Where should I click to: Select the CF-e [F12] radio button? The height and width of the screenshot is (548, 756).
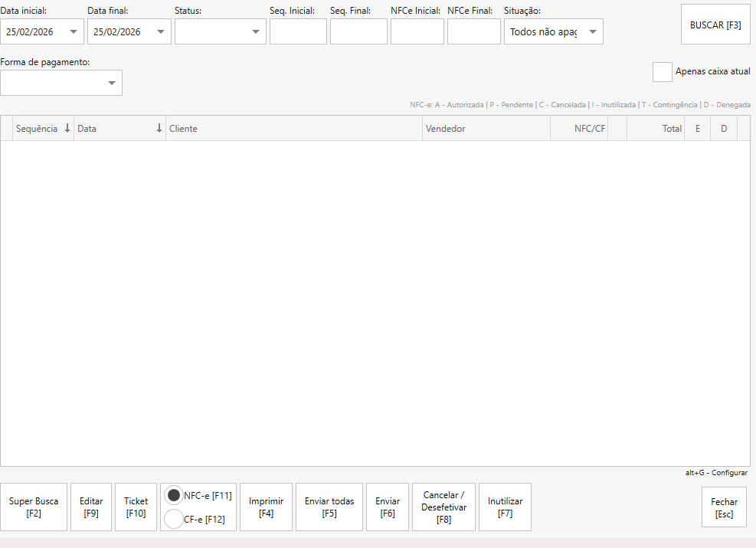click(174, 519)
